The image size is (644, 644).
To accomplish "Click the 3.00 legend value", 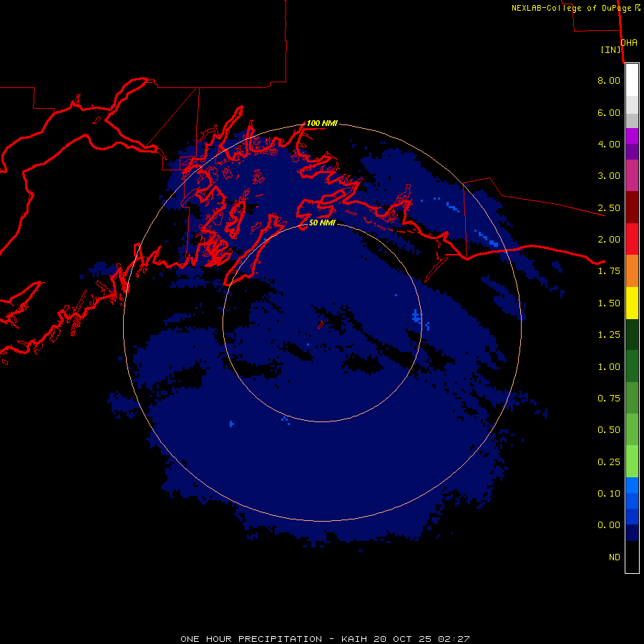I will tap(609, 176).
